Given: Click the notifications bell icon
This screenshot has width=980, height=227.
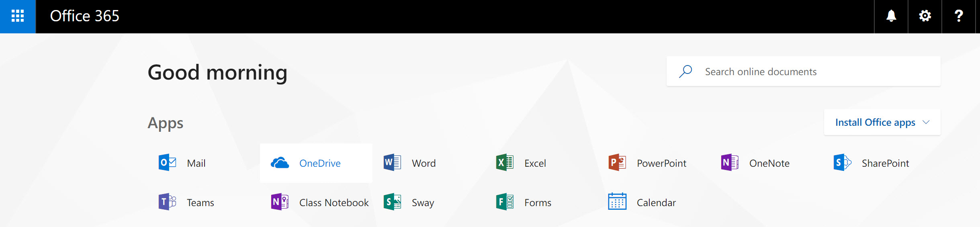Looking at the screenshot, I should 891,16.
